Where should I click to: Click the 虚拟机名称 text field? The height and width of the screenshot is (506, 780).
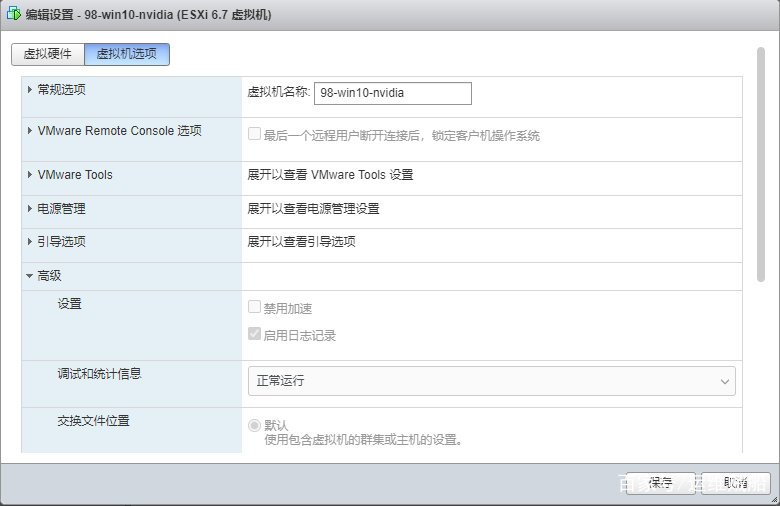tap(392, 93)
